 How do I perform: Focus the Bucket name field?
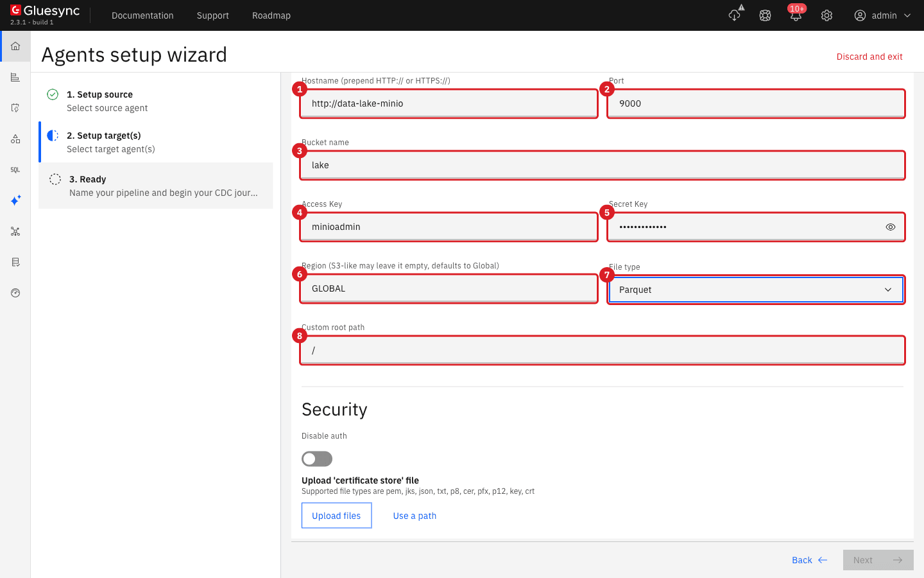coord(603,165)
